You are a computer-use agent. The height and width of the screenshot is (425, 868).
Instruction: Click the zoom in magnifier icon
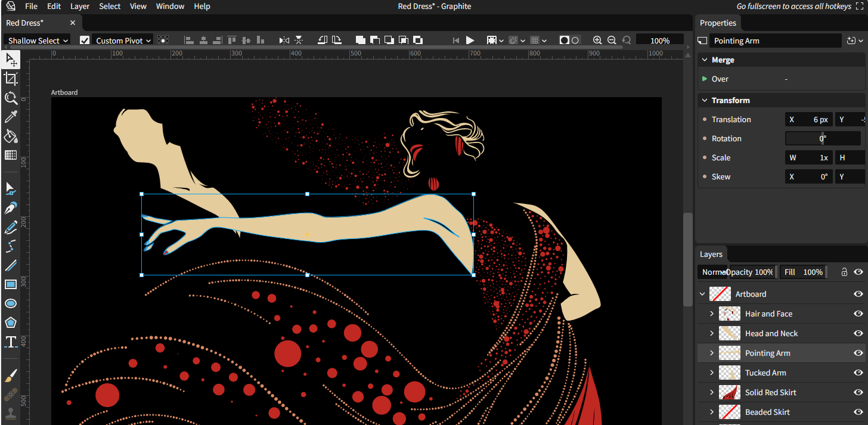point(597,41)
